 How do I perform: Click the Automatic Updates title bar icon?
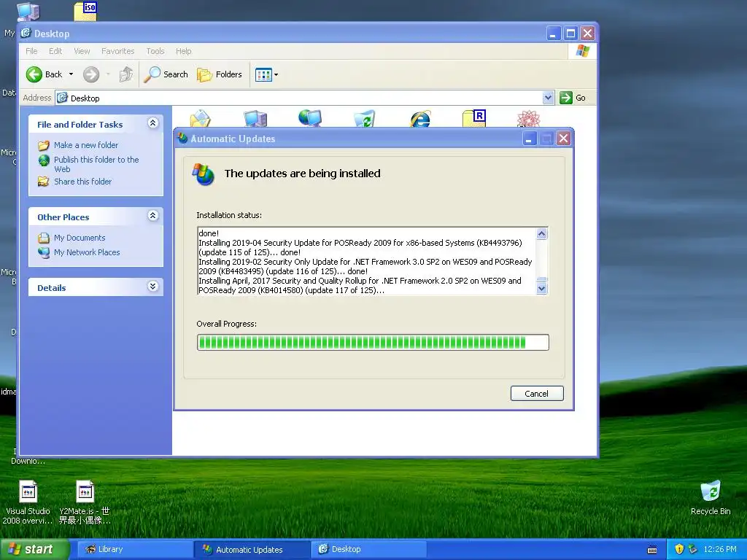pos(182,138)
